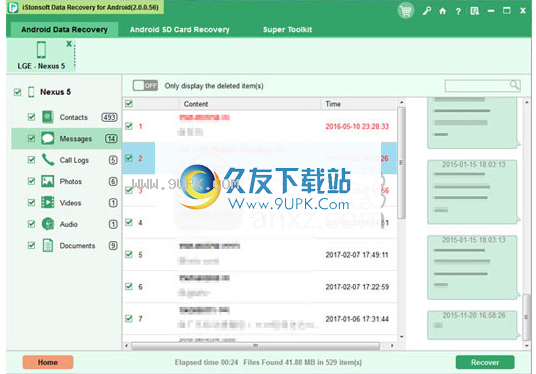
Task: Uncheck message row 7 checkbox
Action: click(129, 319)
